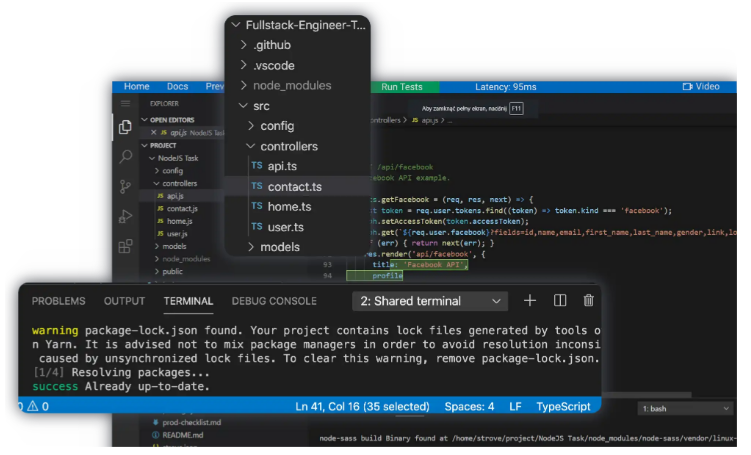This screenshot has width=751, height=455.
Task: Open the Explorer files icon in activity bar
Action: (x=125, y=127)
